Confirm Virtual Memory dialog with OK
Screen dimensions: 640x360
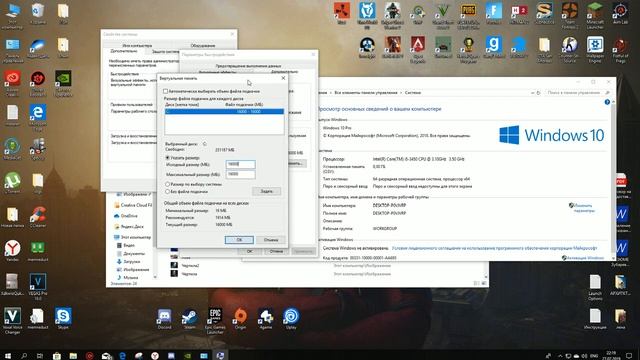click(239, 240)
